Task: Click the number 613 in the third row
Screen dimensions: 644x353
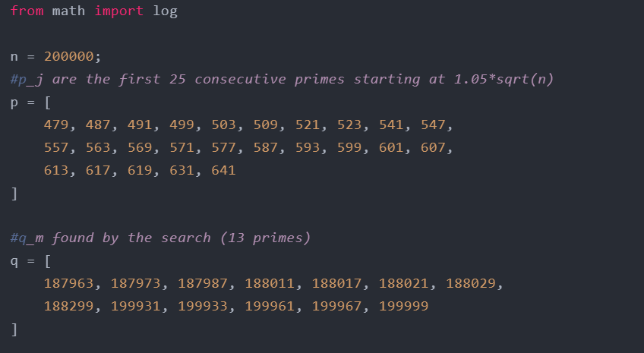Action: (x=56, y=171)
